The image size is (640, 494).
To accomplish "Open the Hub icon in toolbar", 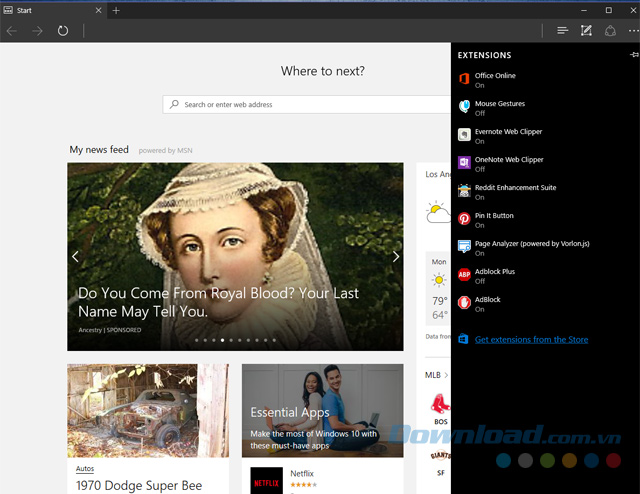I will (563, 31).
